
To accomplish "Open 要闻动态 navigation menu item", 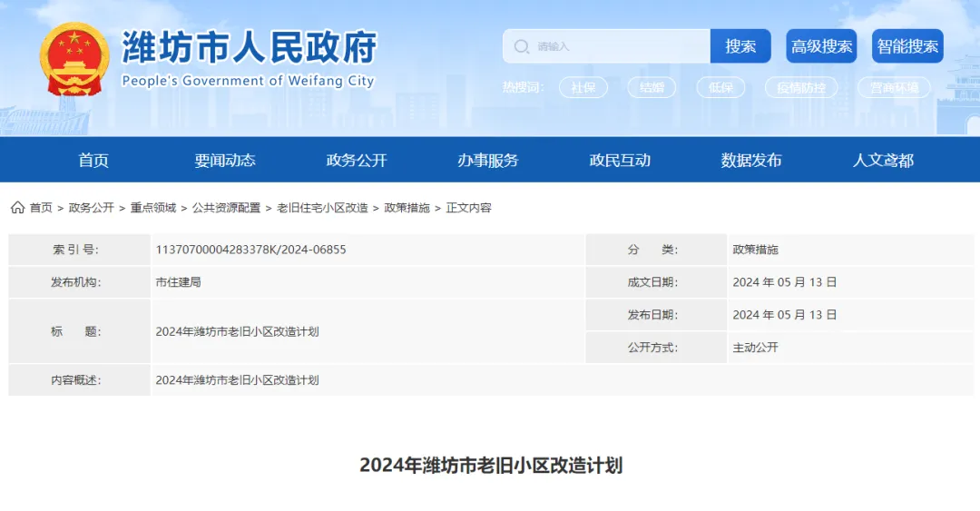I will pyautogui.click(x=225, y=161).
